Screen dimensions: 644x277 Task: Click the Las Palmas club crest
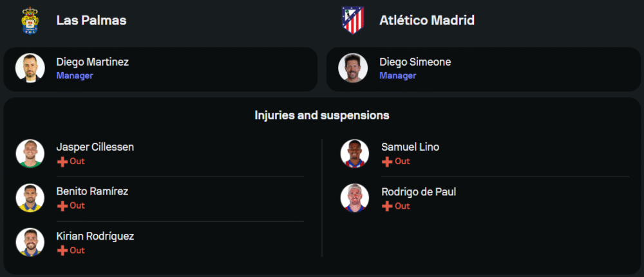click(30, 21)
